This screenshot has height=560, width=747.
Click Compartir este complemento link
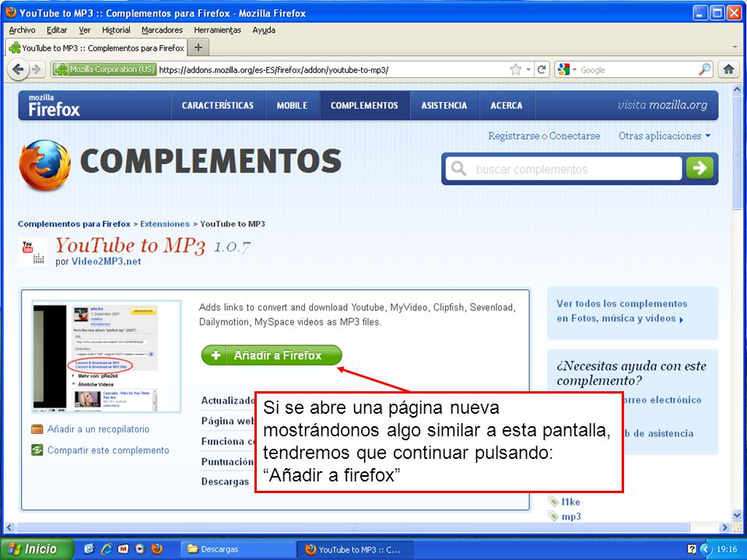tap(108, 450)
